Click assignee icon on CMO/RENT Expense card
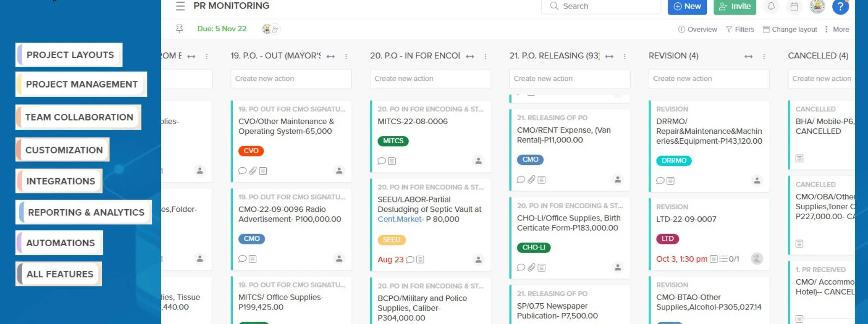The image size is (868, 324). pos(618,179)
